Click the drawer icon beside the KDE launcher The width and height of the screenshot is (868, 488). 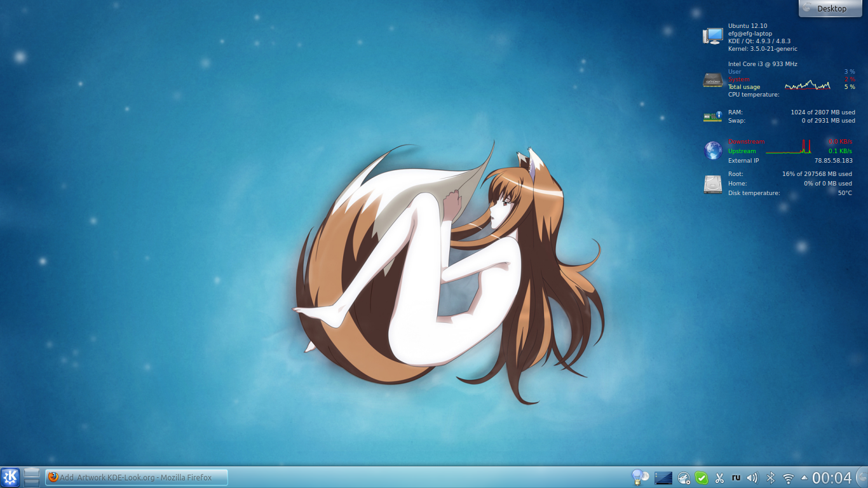point(32,477)
